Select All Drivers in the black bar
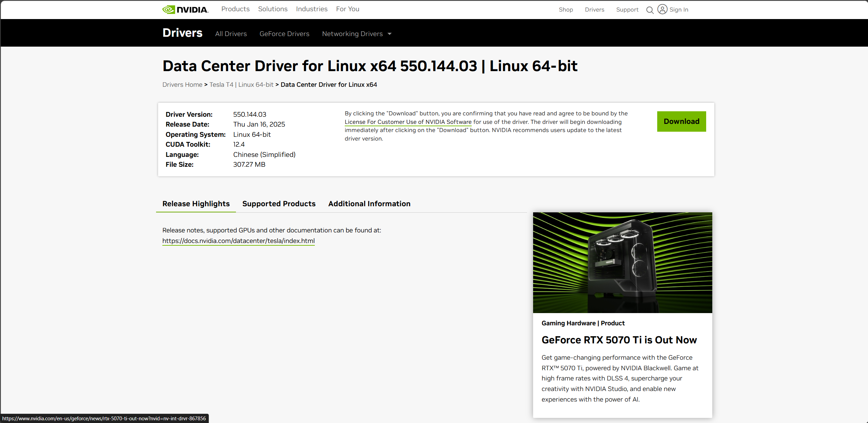This screenshot has height=423, width=868. [231, 34]
